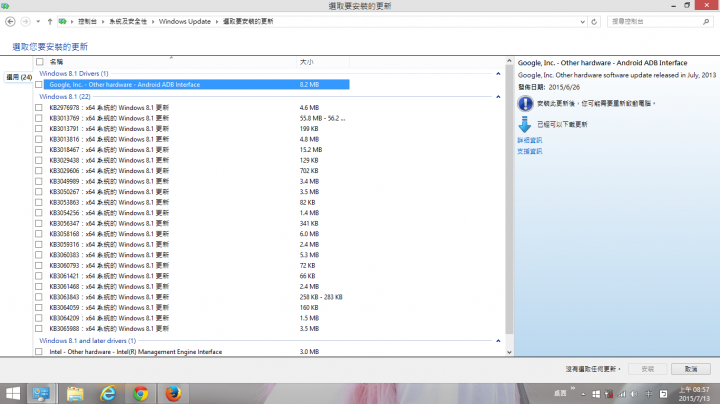Open the address bar history dropdown
Image resolution: width=720 pixels, height=404 pixels.
click(x=582, y=22)
